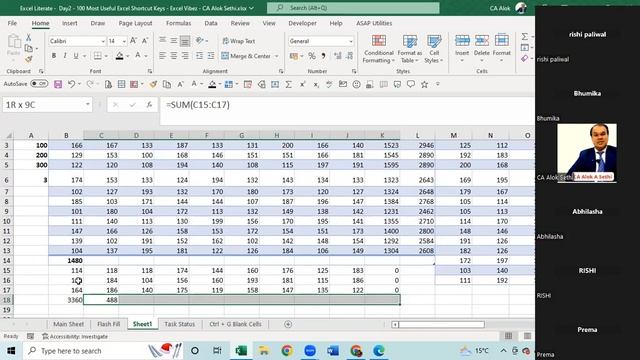Click the Undo arrow in Quick Access Toolbar
The width and height of the screenshot is (640, 360).
click(x=71, y=84)
